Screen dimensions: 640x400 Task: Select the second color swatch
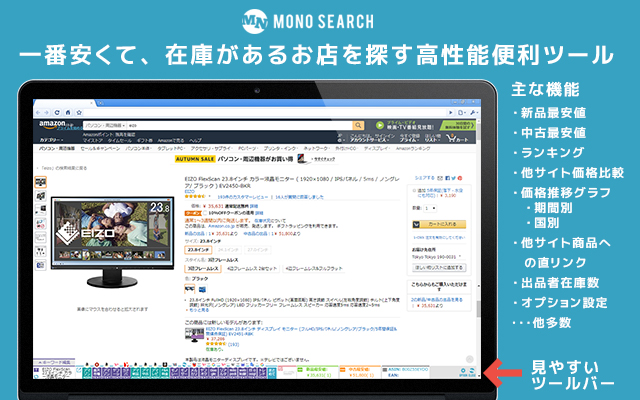tap(202, 289)
